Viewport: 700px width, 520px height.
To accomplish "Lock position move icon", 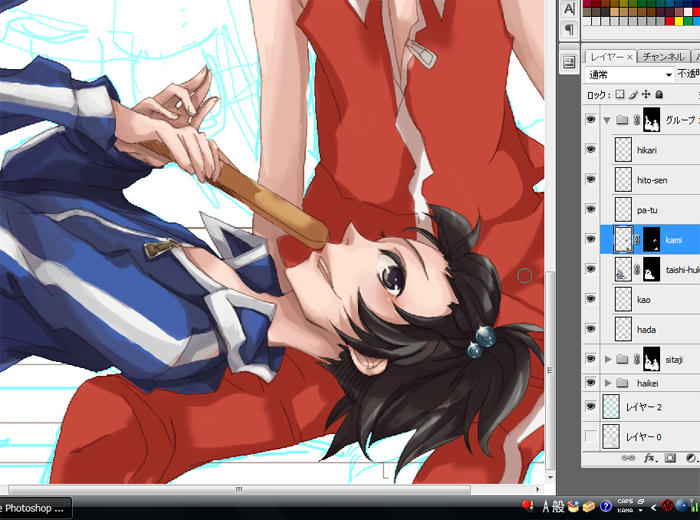I will point(646,94).
